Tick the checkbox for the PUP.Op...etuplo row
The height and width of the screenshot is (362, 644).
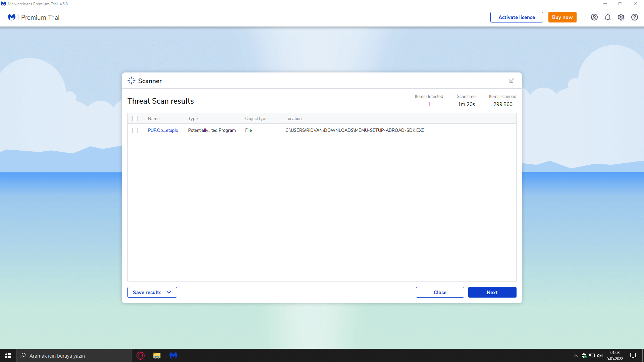tap(135, 131)
